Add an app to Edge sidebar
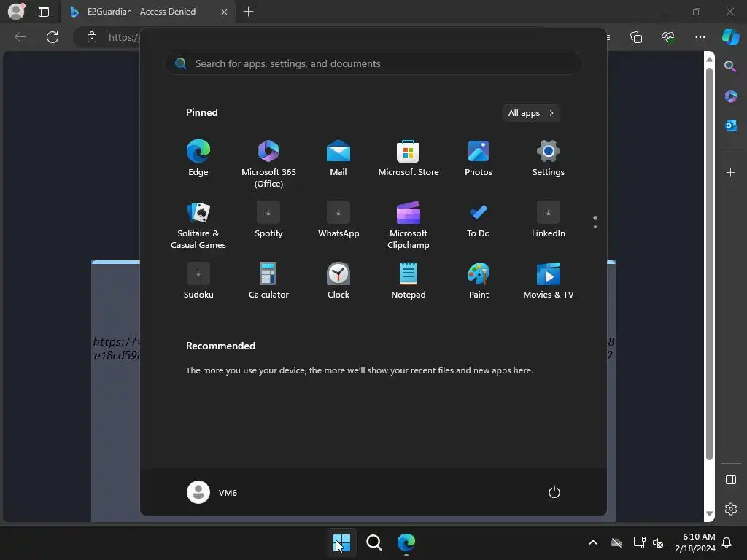The width and height of the screenshot is (747, 560). pos(730,172)
